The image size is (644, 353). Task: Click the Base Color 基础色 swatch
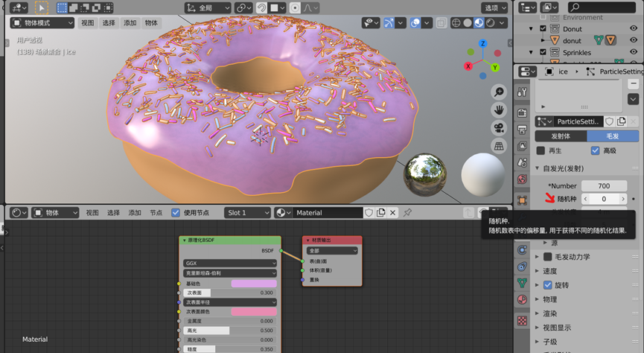[254, 284]
